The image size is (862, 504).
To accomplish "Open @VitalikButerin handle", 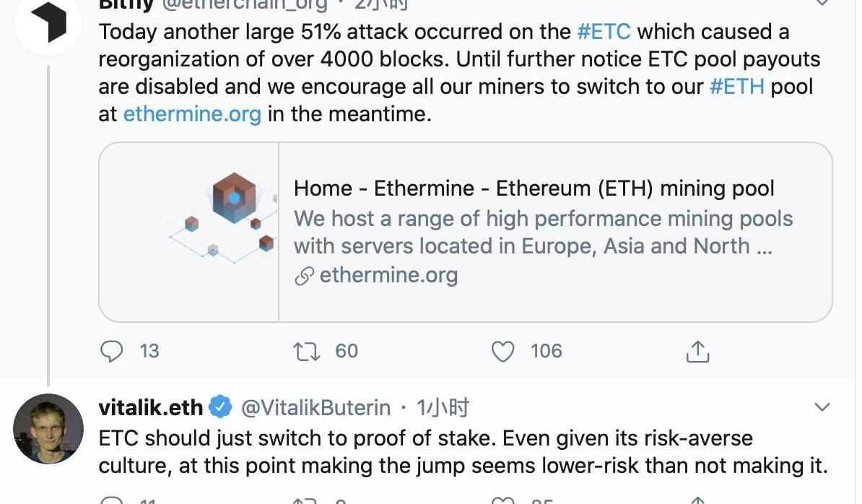I will coord(315,408).
